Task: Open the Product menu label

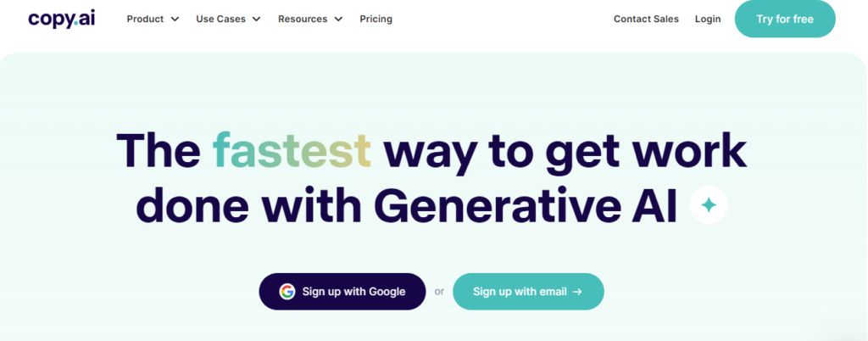Action: (146, 19)
